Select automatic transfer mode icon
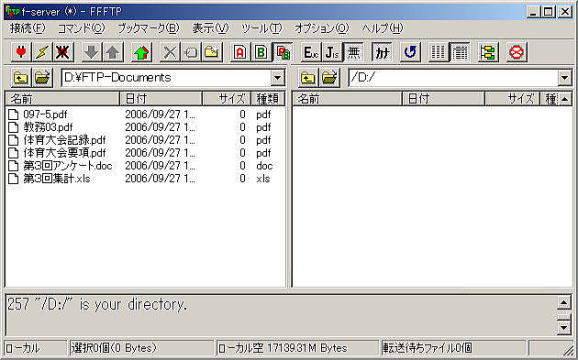578x360 pixels. [282, 52]
